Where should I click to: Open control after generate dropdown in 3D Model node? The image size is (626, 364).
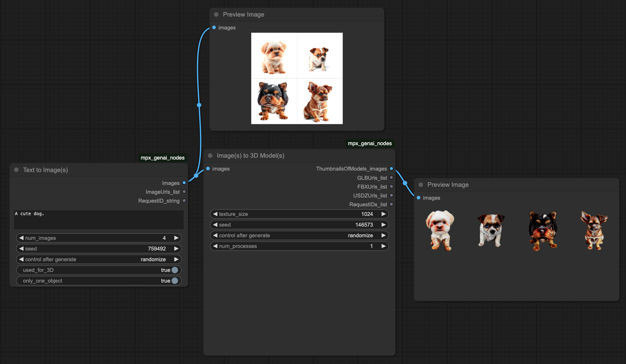coord(299,235)
